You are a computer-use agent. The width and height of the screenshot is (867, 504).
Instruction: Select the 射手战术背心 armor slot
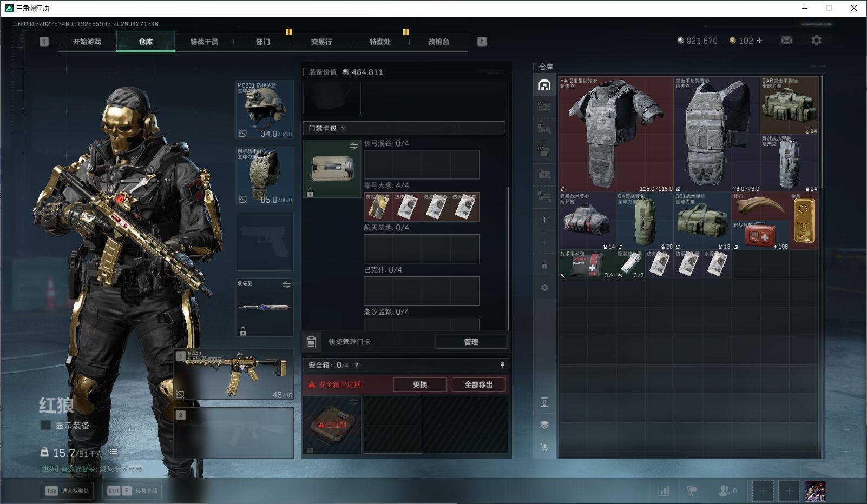tap(265, 176)
